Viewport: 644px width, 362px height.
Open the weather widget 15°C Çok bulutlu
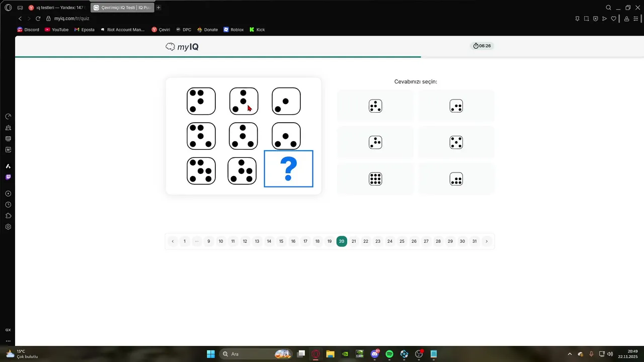pyautogui.click(x=23, y=354)
